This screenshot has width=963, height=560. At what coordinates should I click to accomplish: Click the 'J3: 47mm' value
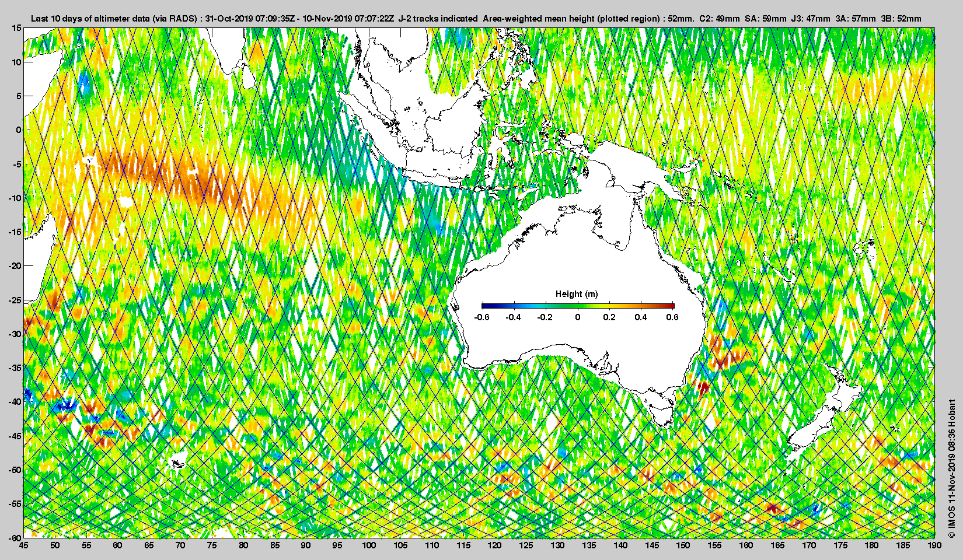click(x=811, y=19)
